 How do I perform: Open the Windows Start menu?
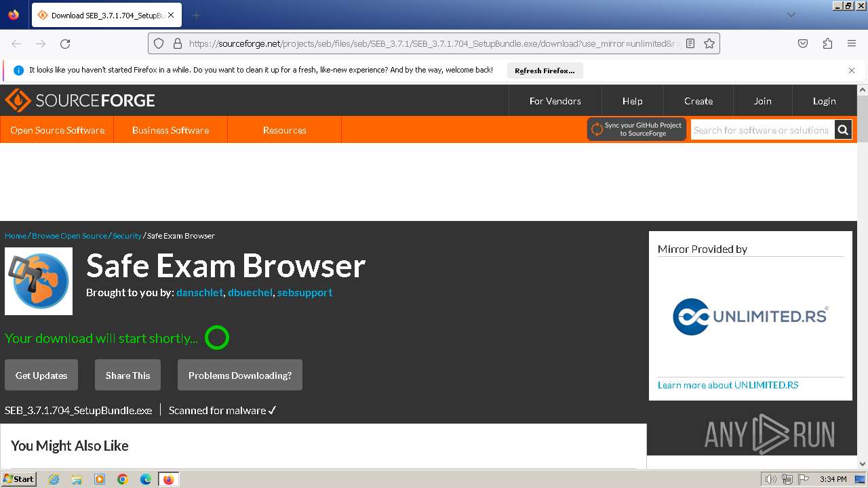19,479
